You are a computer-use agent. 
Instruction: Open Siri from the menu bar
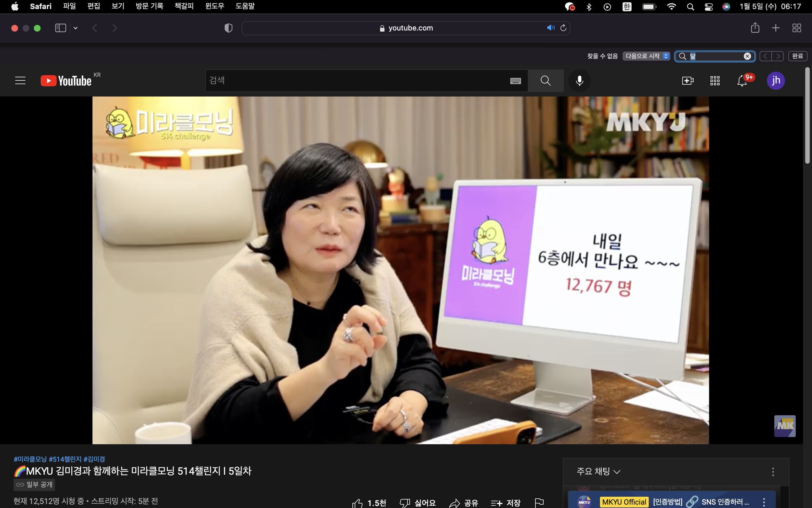[726, 7]
